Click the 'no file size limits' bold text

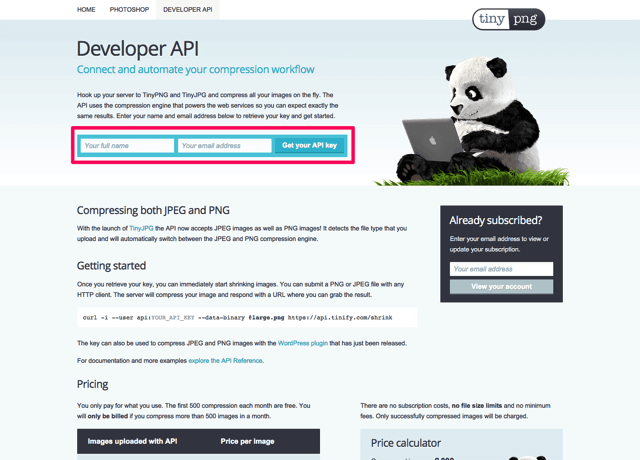pyautogui.click(x=477, y=406)
